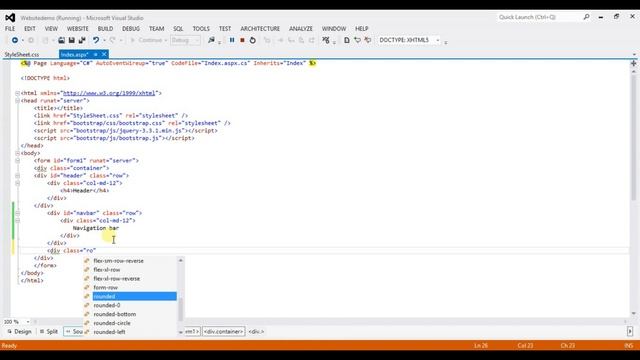Restart the debugging session

pyautogui.click(x=253, y=40)
